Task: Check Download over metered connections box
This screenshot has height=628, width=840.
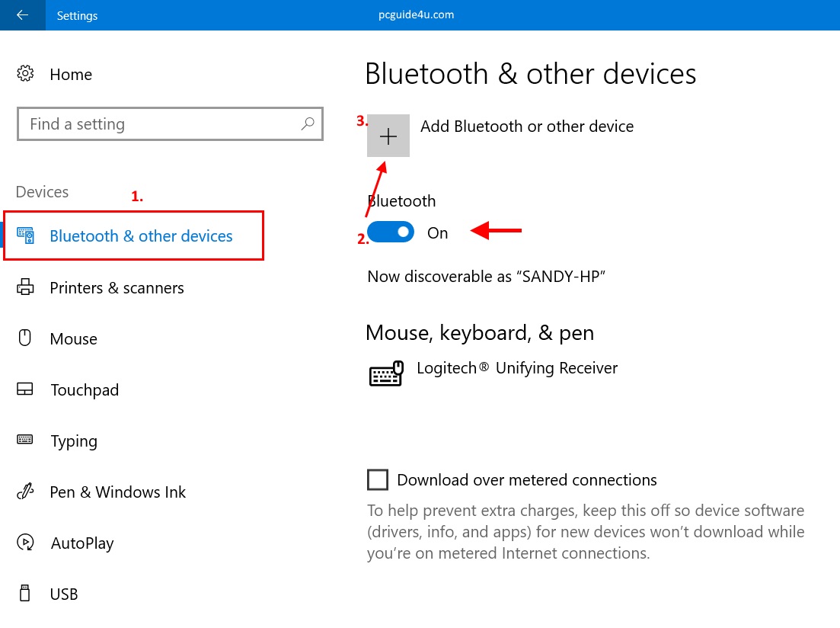Action: (378, 480)
